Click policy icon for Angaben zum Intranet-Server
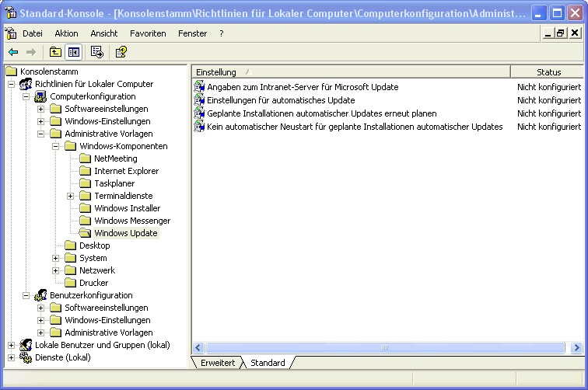The width and height of the screenshot is (588, 390). point(199,87)
